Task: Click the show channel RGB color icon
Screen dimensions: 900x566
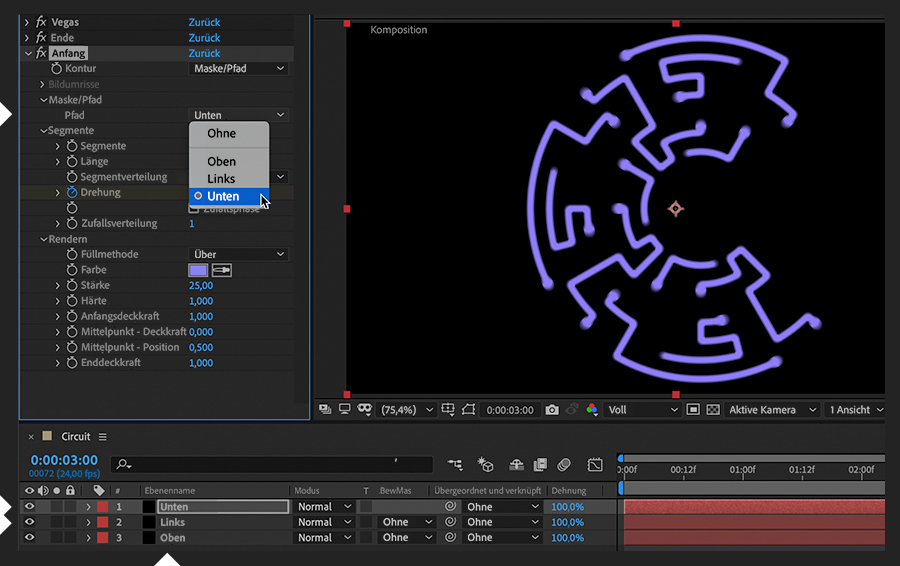Action: point(592,410)
